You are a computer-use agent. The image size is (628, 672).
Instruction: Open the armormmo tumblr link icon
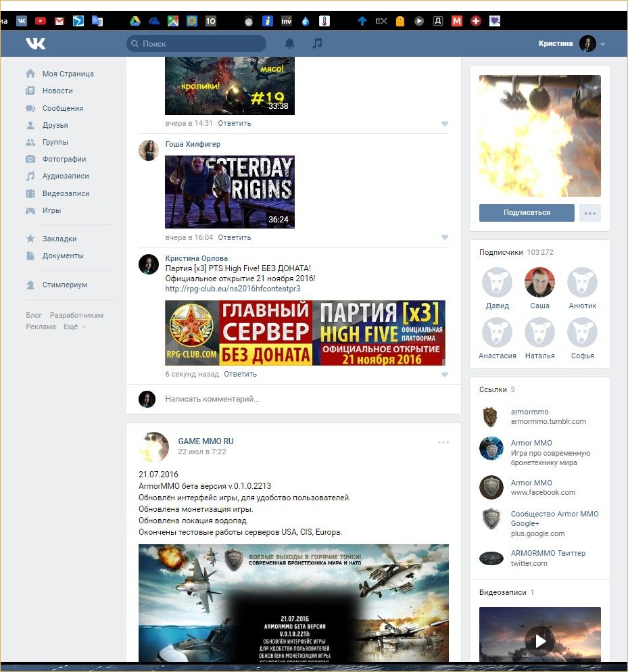pos(491,416)
